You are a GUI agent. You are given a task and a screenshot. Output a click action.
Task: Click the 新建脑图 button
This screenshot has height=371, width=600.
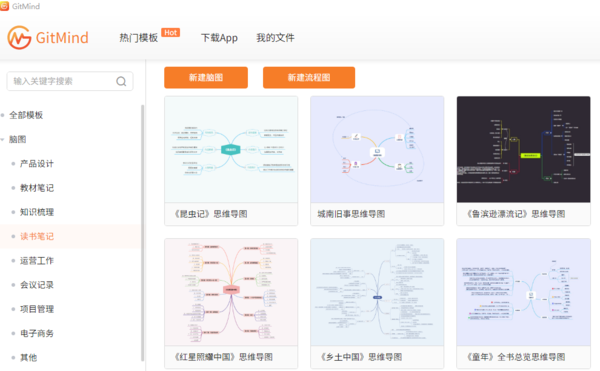click(206, 78)
